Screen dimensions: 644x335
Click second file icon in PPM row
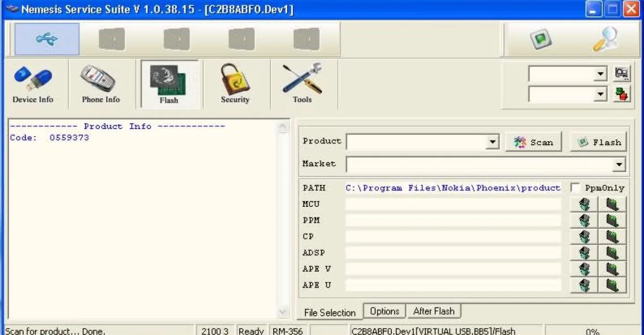[612, 220]
